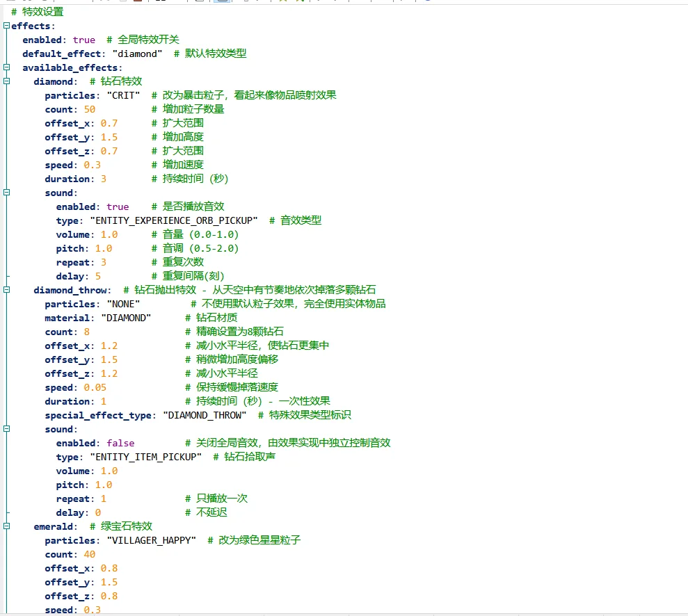Click the offset_z value 1.2
The width and height of the screenshot is (688, 616).
[x=109, y=373]
